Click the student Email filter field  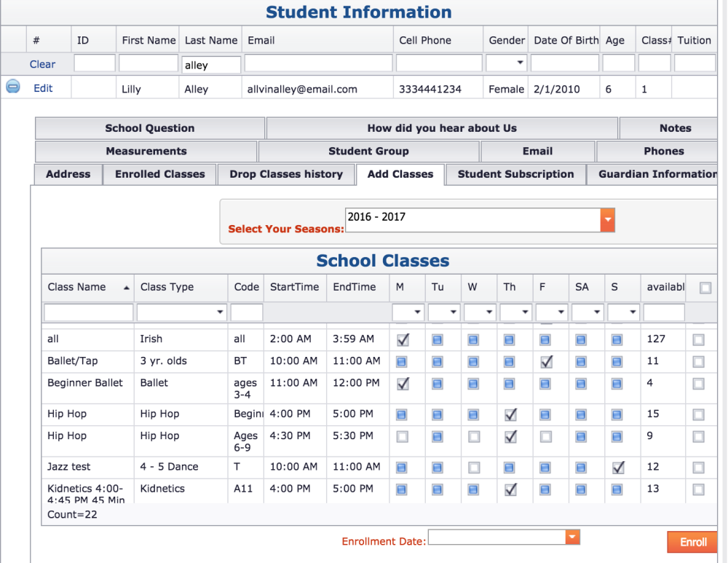pos(318,63)
